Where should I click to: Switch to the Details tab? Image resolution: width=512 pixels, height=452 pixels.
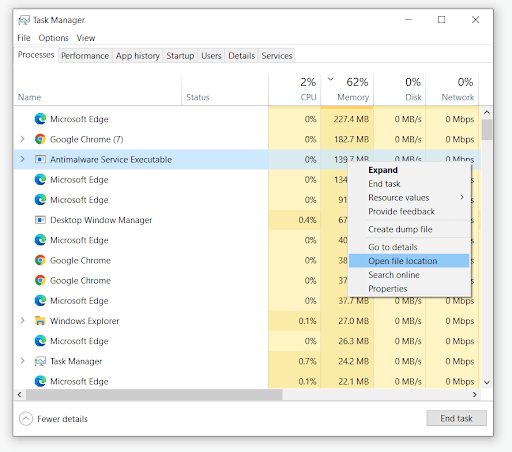pyautogui.click(x=242, y=56)
